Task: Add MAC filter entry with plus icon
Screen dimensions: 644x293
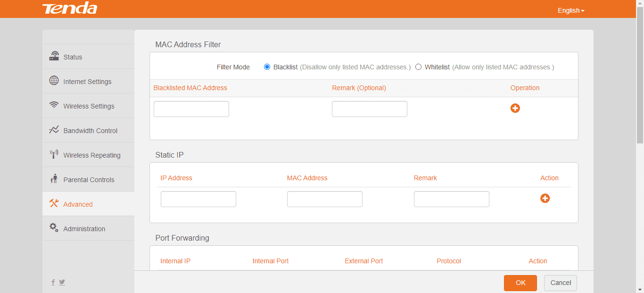Action: click(x=515, y=109)
